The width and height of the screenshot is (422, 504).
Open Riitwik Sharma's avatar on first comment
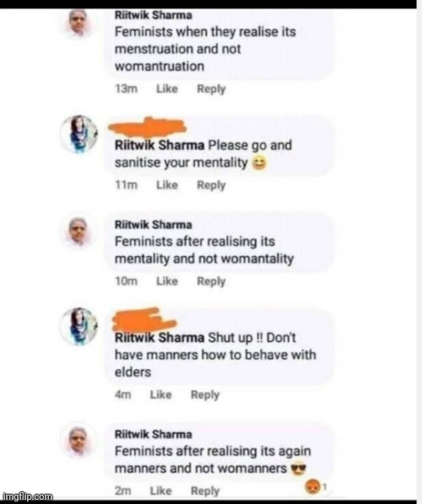point(78,23)
